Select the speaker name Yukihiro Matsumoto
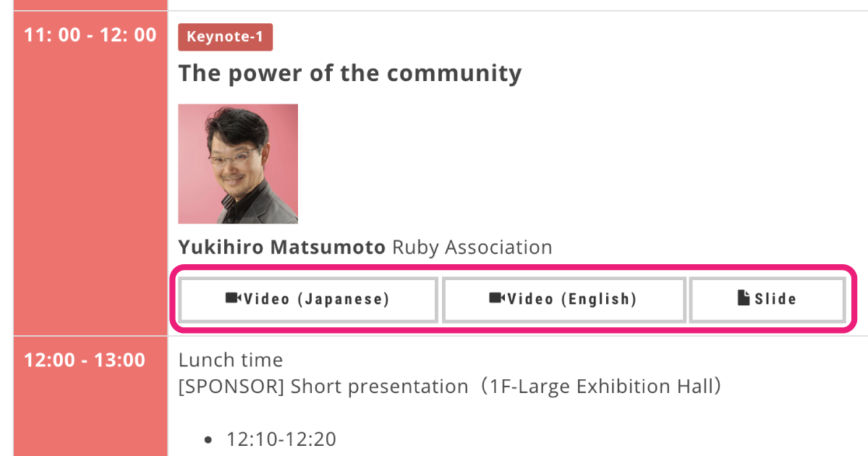This screenshot has width=868, height=456. (282, 248)
